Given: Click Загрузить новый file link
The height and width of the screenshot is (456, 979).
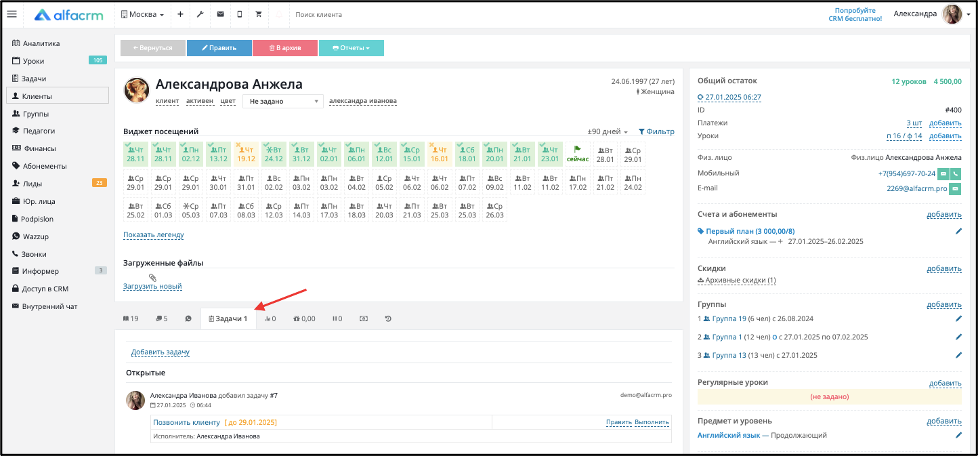Looking at the screenshot, I should click(x=152, y=287).
